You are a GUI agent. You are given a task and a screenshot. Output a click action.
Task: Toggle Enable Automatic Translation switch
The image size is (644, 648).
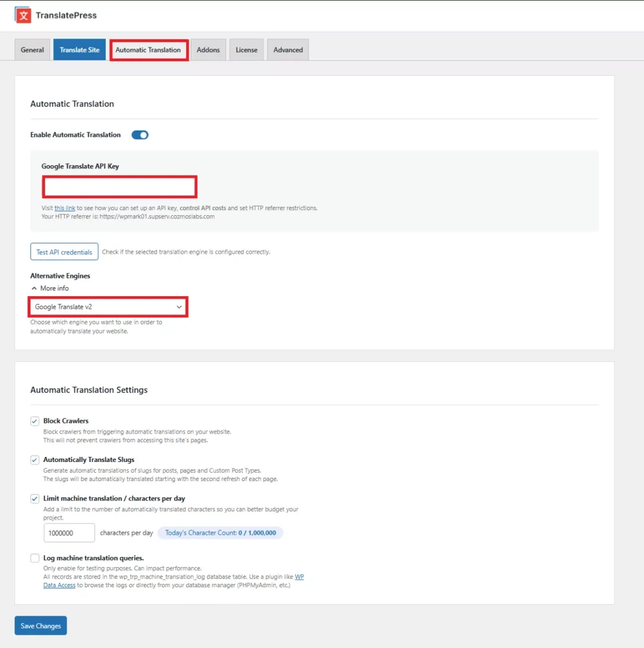tap(140, 135)
